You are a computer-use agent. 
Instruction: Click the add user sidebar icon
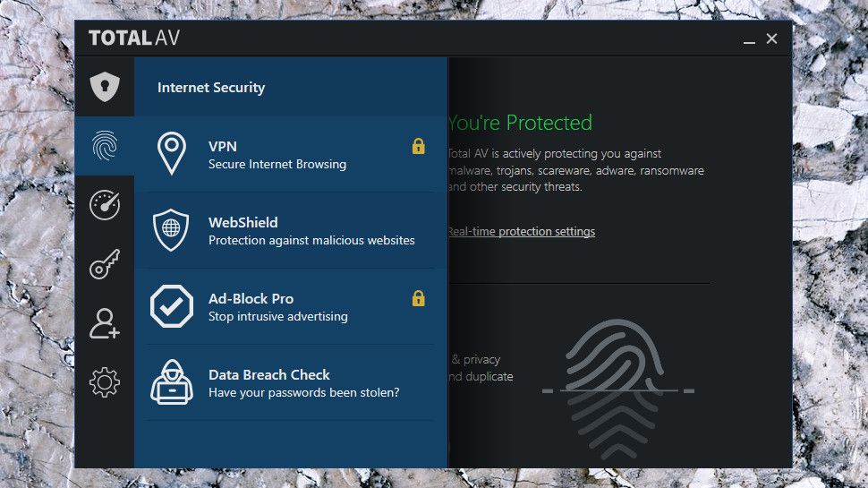click(x=105, y=323)
